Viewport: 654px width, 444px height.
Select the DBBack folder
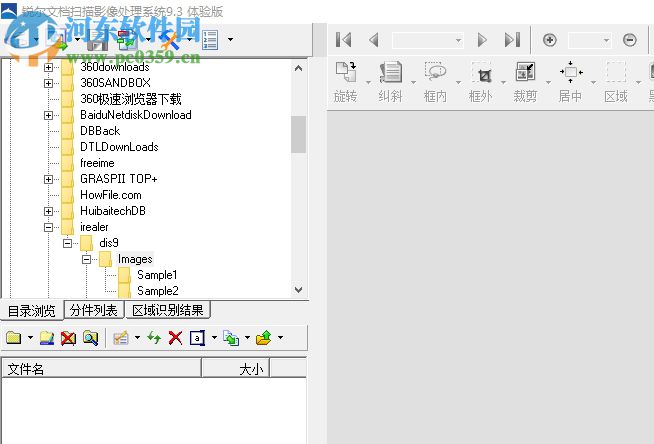click(x=100, y=131)
